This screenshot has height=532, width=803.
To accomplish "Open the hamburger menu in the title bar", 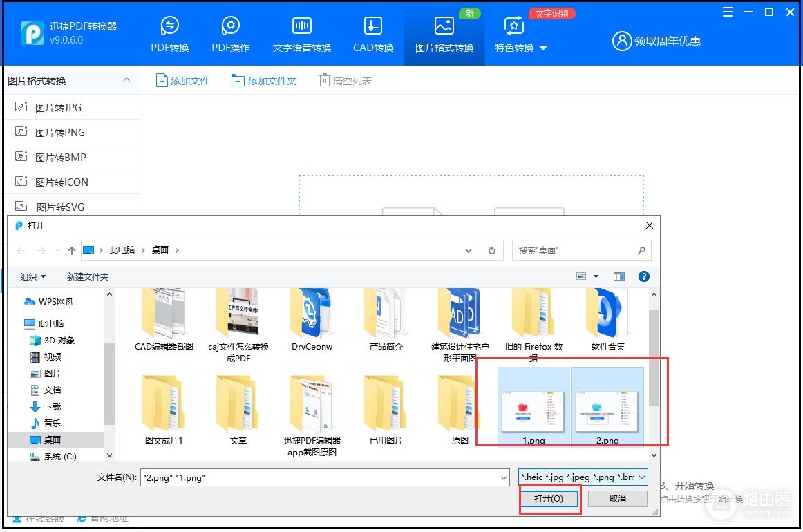I will pos(727,12).
